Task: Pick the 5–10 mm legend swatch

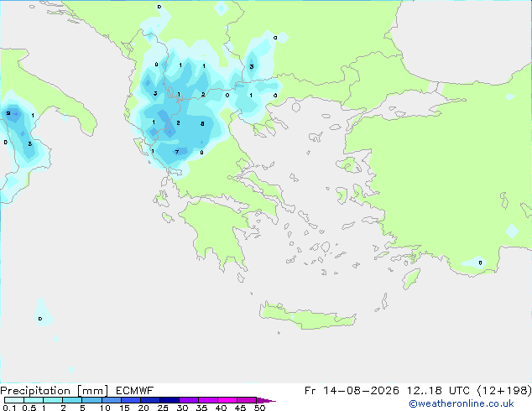Action: click(91, 400)
